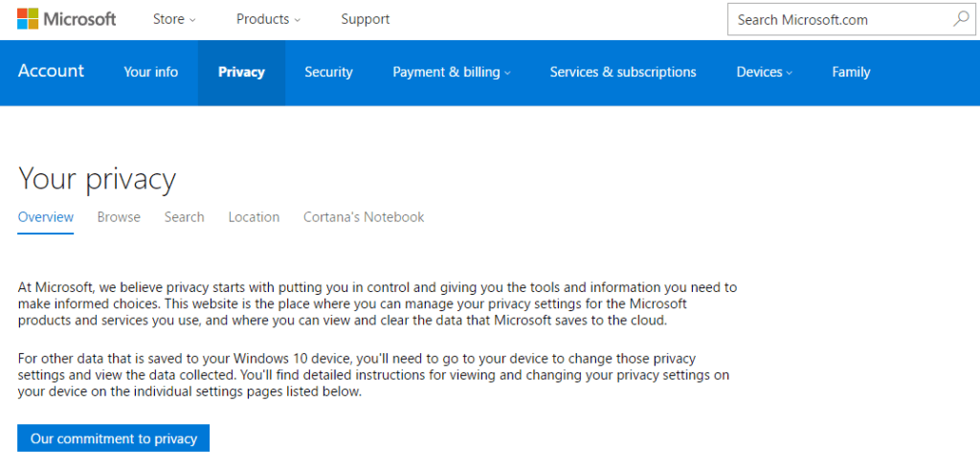
Task: Click the search magnifier icon
Action: click(960, 19)
